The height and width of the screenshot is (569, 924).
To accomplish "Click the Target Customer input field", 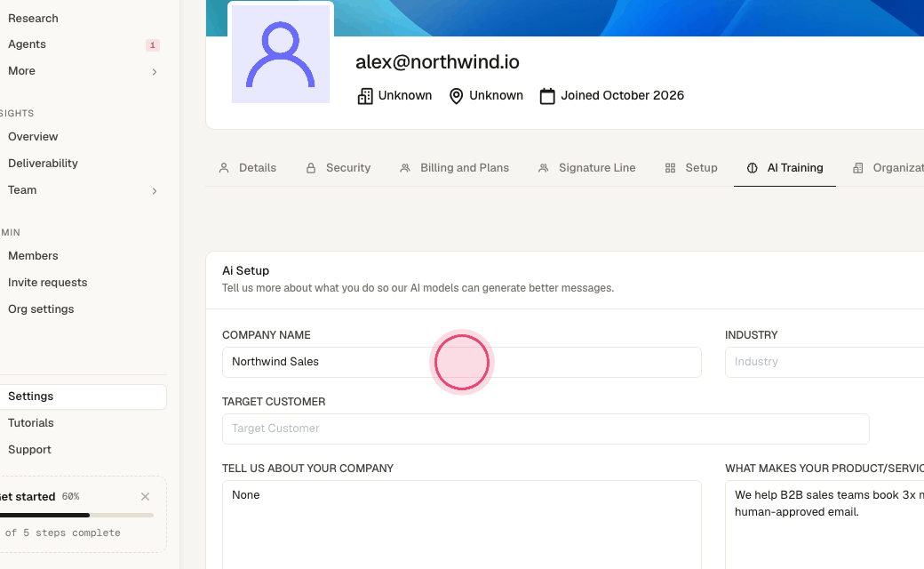I will point(546,429).
